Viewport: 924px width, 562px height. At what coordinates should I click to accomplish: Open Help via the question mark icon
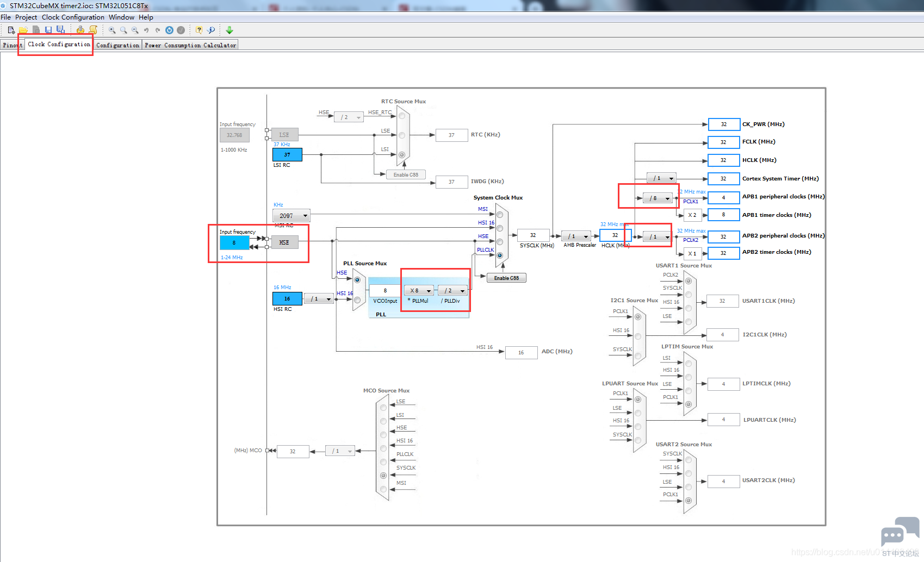199,30
